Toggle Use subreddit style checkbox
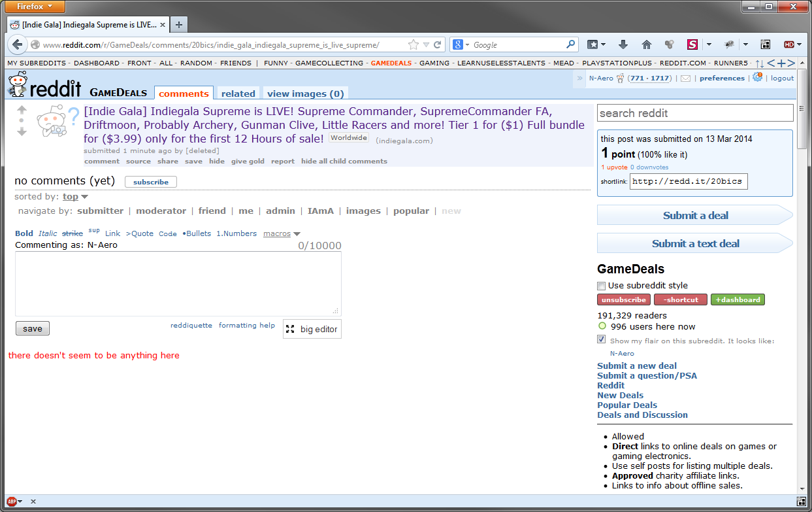 (601, 286)
